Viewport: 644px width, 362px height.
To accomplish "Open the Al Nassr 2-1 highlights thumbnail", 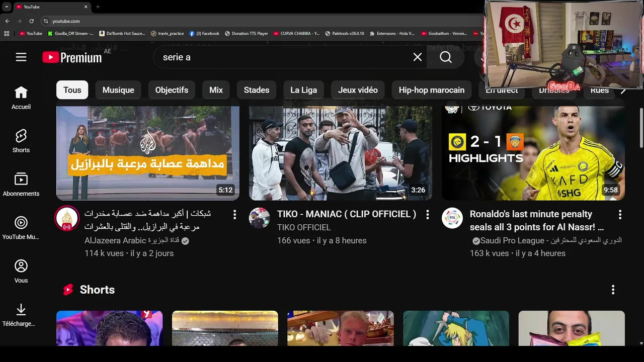I will click(533, 153).
